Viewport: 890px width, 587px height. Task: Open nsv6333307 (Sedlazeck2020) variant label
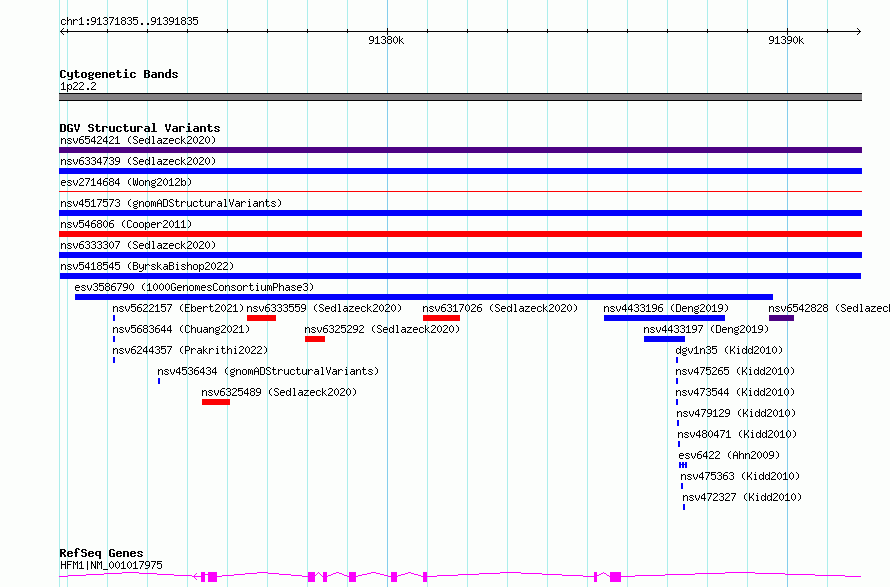(x=138, y=245)
